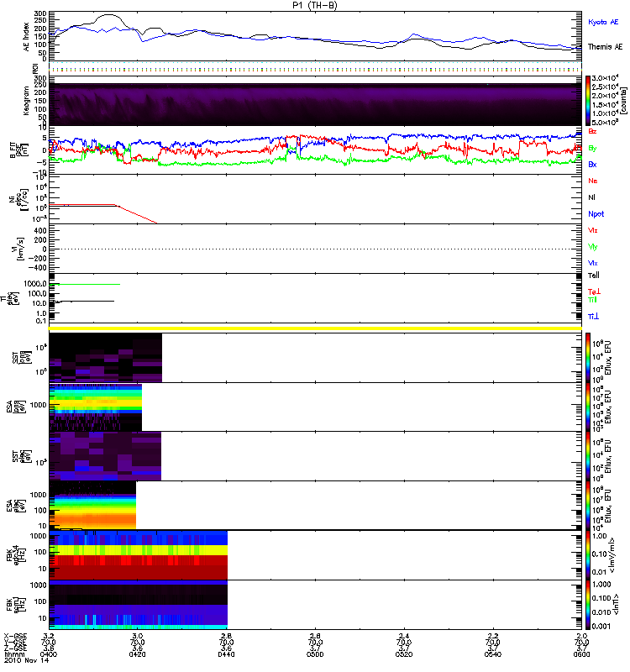Click the plot title "P1 (TH-B)"

tap(314, 5)
